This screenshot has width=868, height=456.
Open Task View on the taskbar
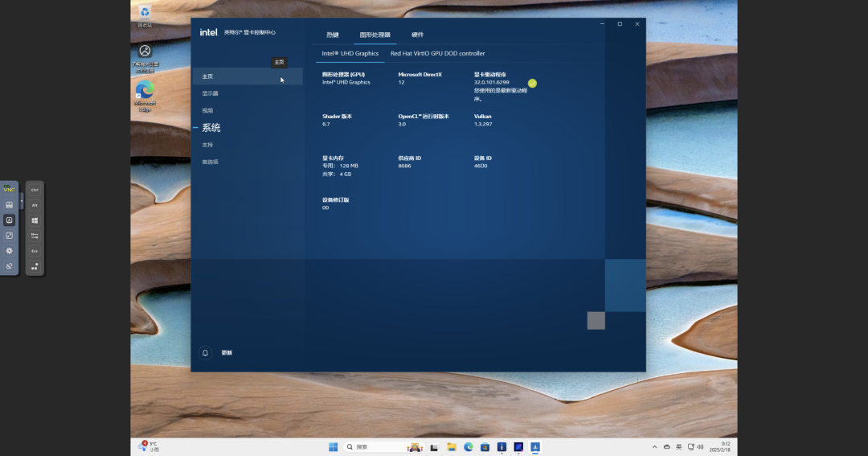tap(434, 447)
